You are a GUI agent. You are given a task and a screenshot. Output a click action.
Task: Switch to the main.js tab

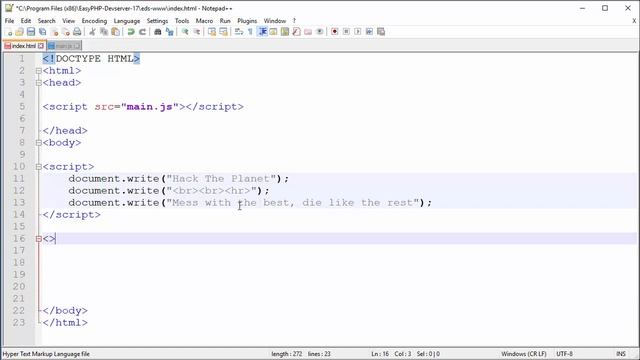tap(64, 46)
